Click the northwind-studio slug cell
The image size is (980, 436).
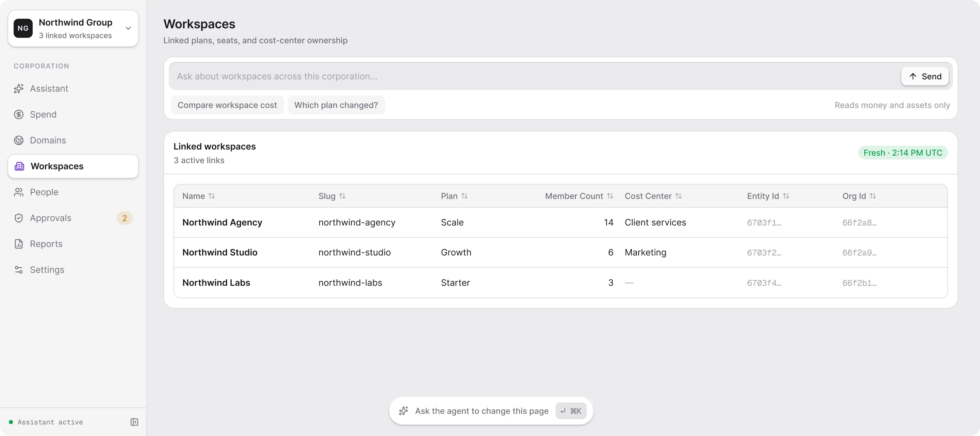click(354, 252)
